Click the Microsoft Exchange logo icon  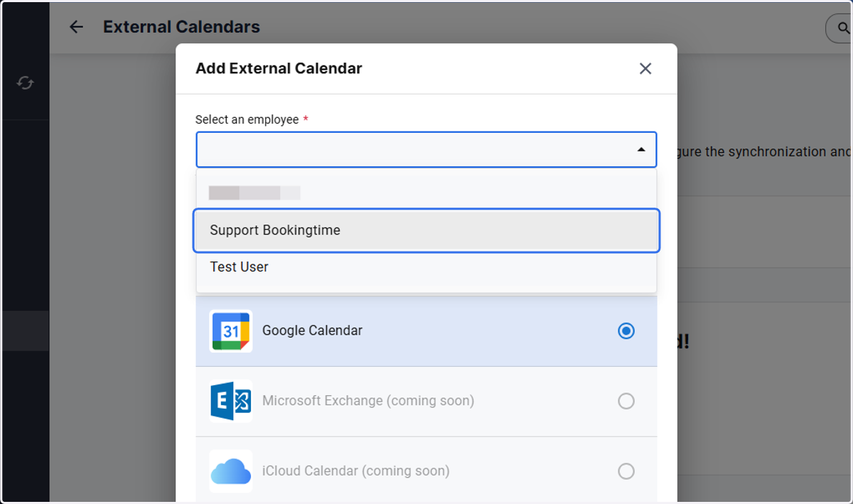click(231, 401)
